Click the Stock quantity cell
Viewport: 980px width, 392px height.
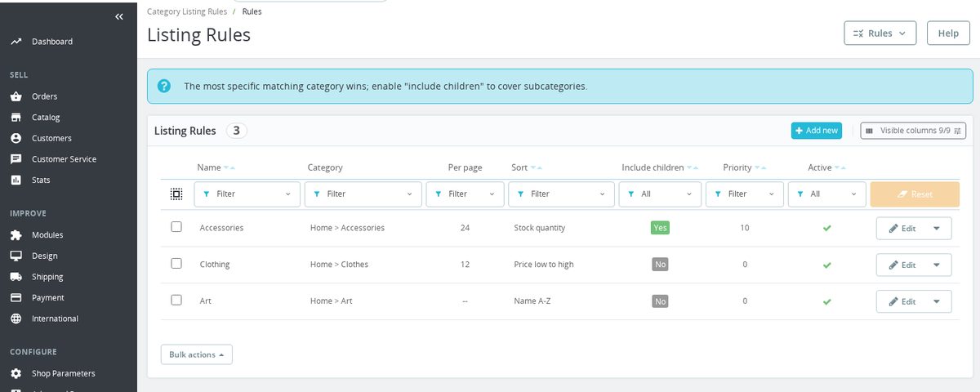pos(540,228)
